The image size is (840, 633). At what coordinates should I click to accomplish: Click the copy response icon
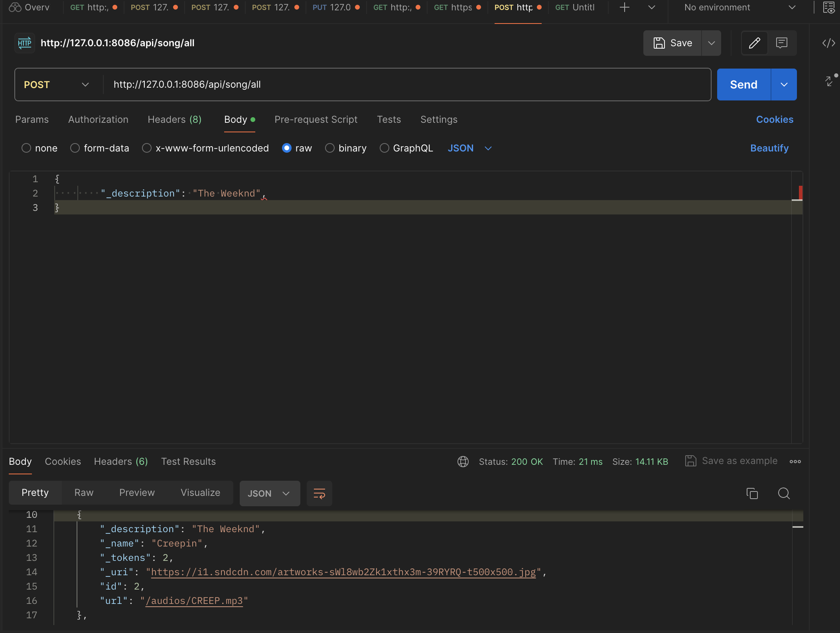pyautogui.click(x=752, y=493)
